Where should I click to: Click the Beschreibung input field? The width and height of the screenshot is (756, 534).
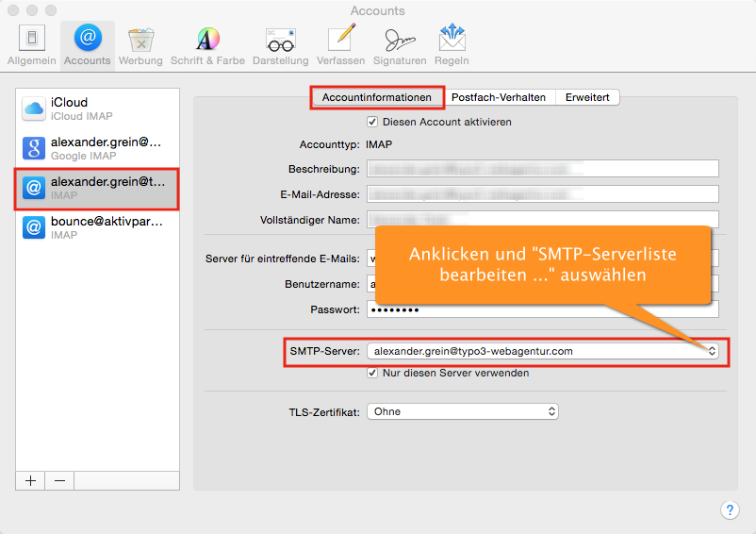[x=543, y=169]
